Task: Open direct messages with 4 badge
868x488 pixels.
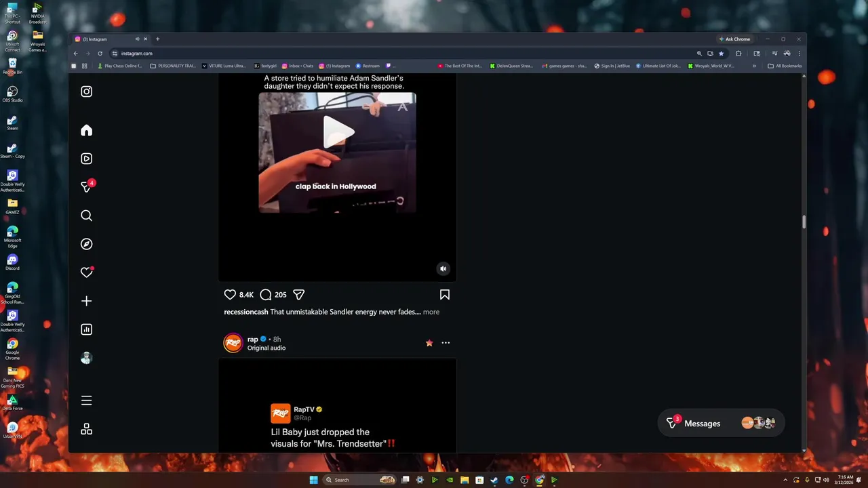Action: click(87, 186)
